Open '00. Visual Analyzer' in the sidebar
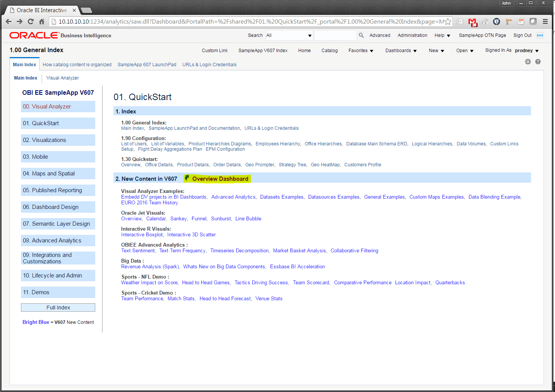This screenshot has height=392, width=555. click(x=58, y=107)
